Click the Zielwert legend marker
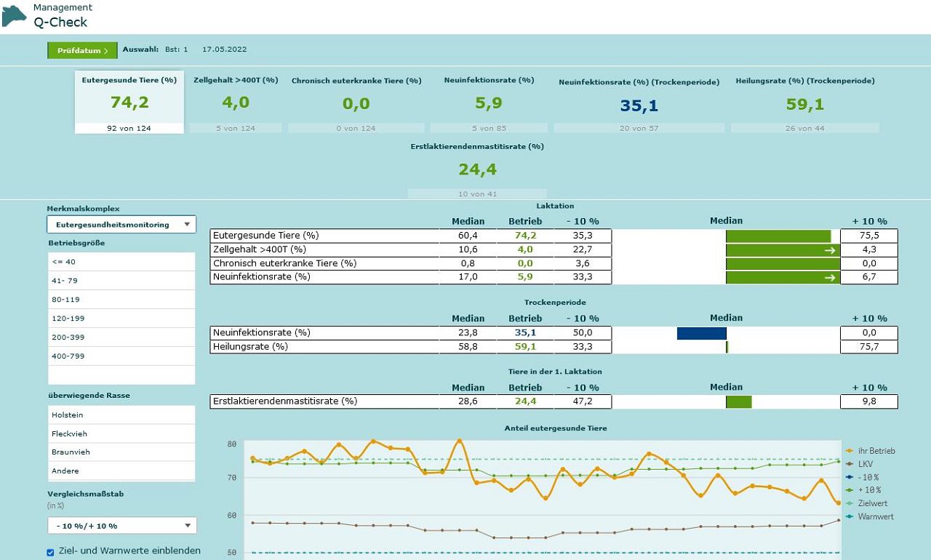The width and height of the screenshot is (931, 560). pos(850,503)
